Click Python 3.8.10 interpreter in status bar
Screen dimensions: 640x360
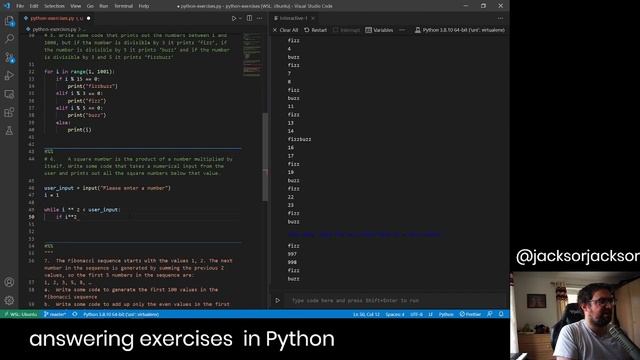(121, 314)
